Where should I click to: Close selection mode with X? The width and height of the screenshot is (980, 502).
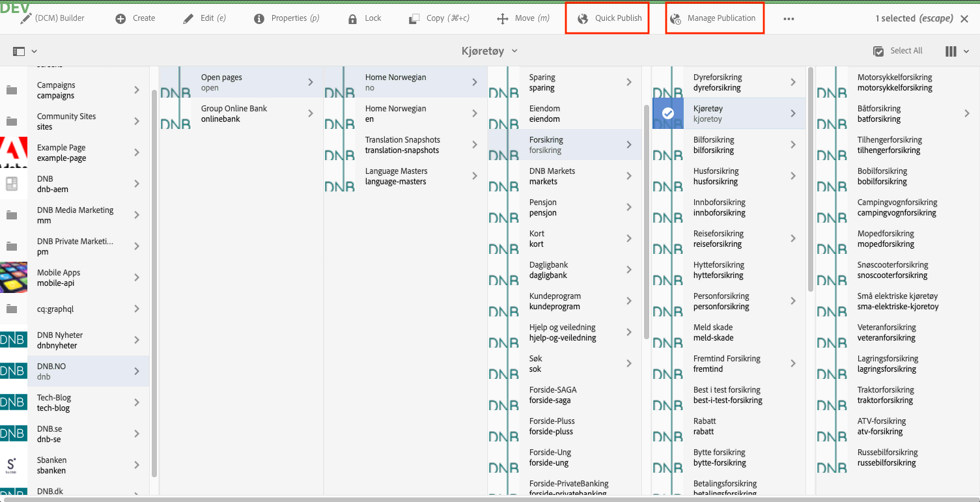coord(964,18)
